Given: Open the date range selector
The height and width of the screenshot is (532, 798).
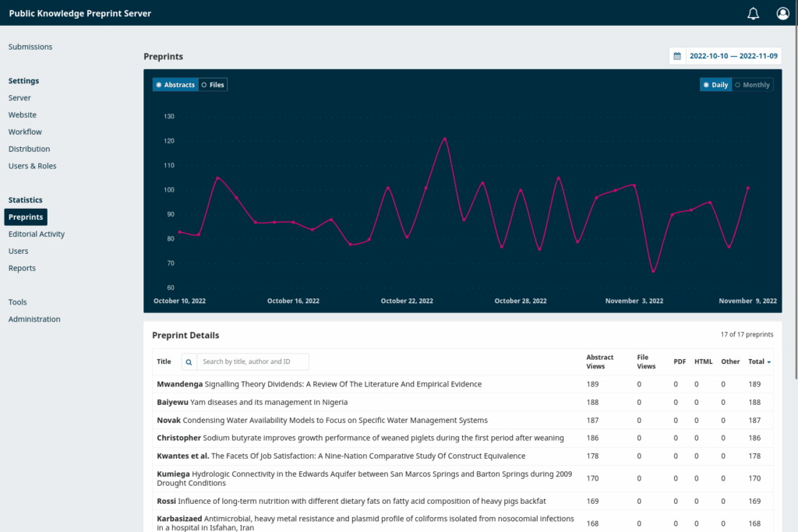Looking at the screenshot, I should (731, 55).
